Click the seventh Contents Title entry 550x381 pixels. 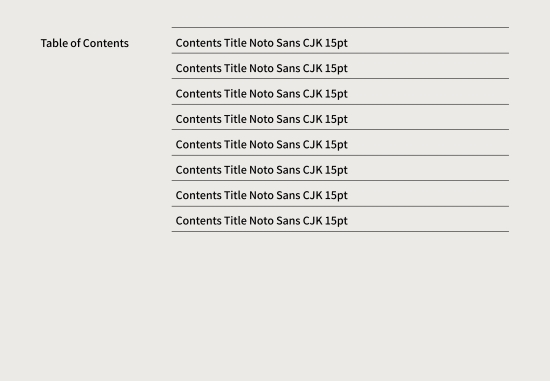pyautogui.click(x=340, y=194)
